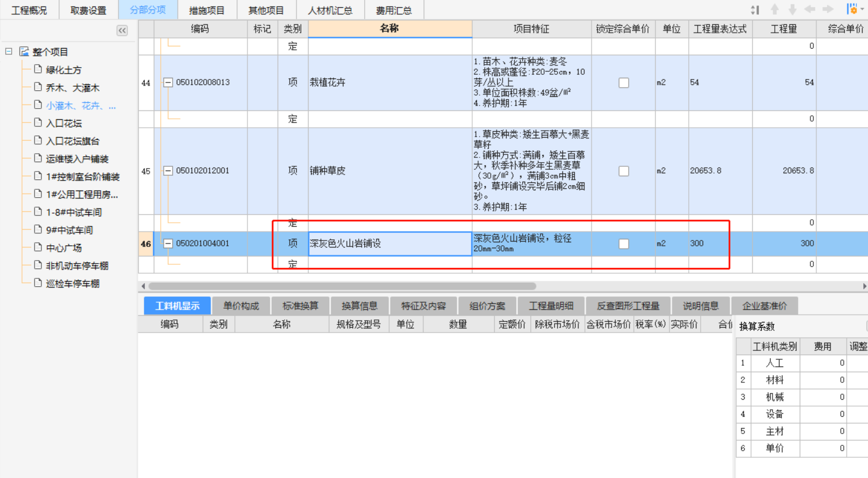
Task: Click the document icon beside 绿化土方
Action: click(x=39, y=69)
